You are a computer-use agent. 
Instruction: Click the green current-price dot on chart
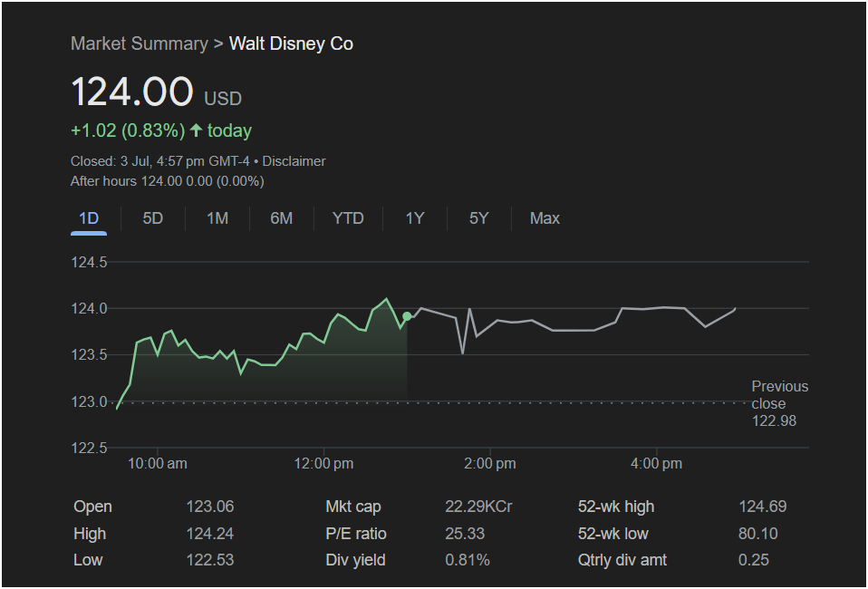pyautogui.click(x=407, y=316)
